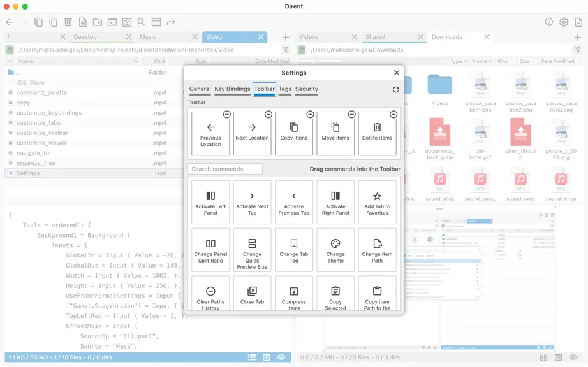Image resolution: width=588 pixels, height=367 pixels.
Task: Open search via magnifier in top toolbar
Action: (x=142, y=22)
